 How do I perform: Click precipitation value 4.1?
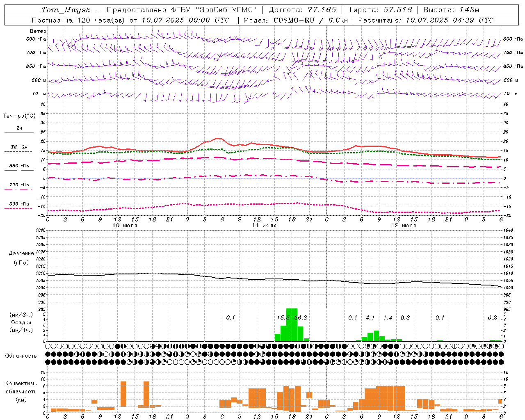point(370,318)
